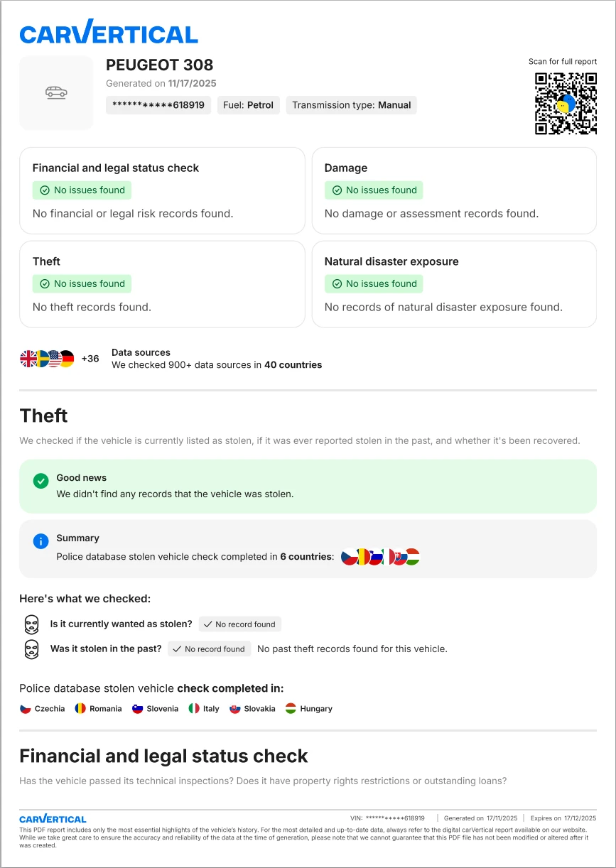Click thief icon beside 'currently wanted as stolen'
This screenshot has height=868, width=616.
pyautogui.click(x=31, y=624)
